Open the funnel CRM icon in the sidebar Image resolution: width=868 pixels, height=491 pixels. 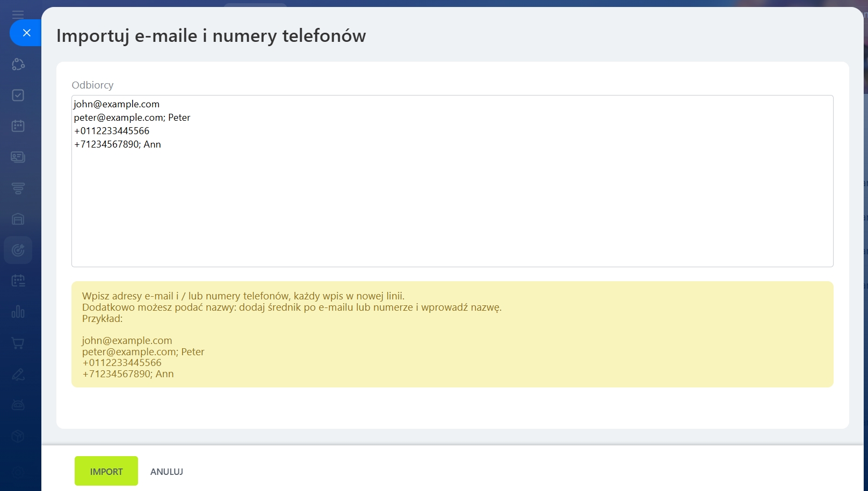click(x=18, y=188)
